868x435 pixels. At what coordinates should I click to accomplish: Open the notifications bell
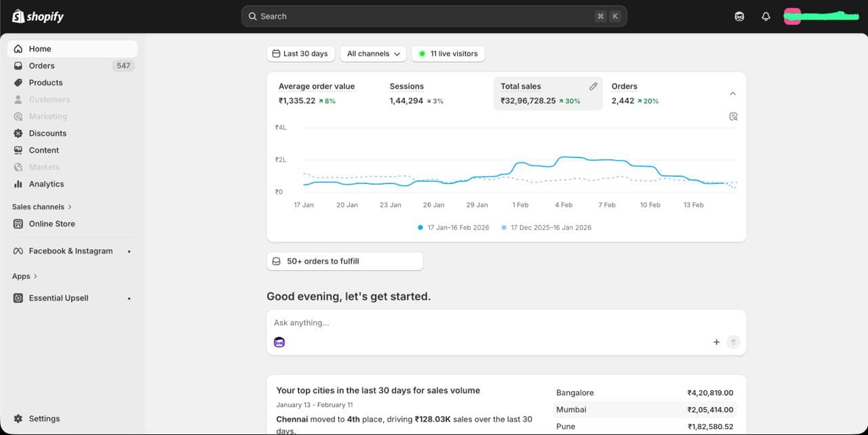(766, 16)
